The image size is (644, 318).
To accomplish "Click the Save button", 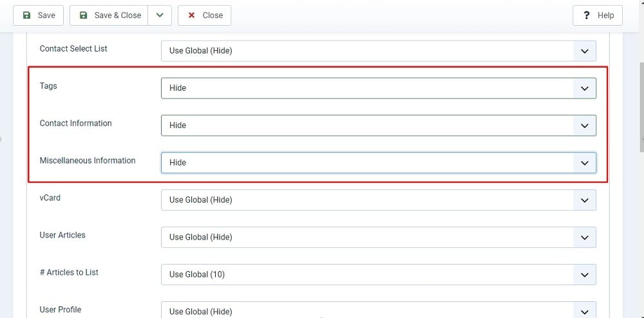I will (x=38, y=15).
